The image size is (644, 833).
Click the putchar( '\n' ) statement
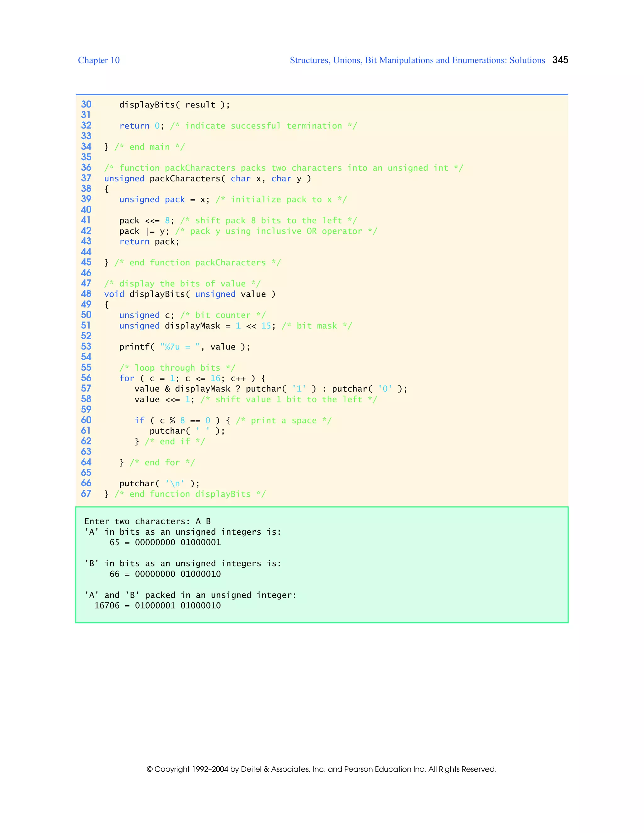coord(159,483)
